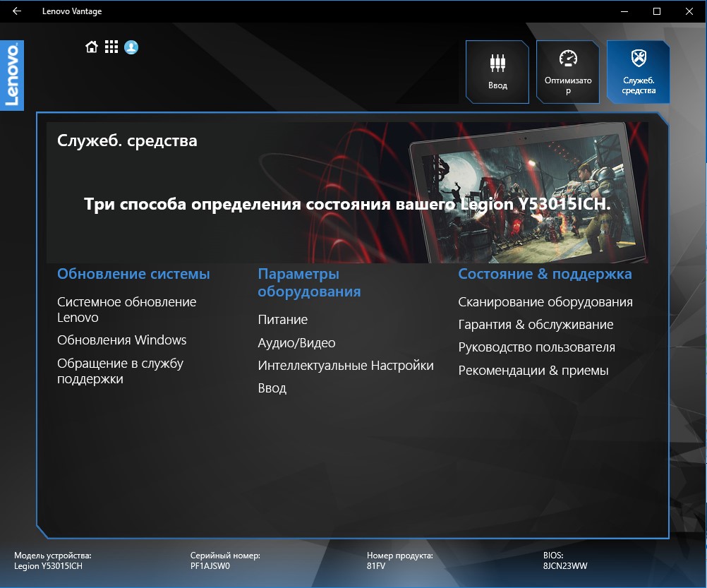Open Рекомендации & приемы
The width and height of the screenshot is (707, 588).
click(x=533, y=370)
